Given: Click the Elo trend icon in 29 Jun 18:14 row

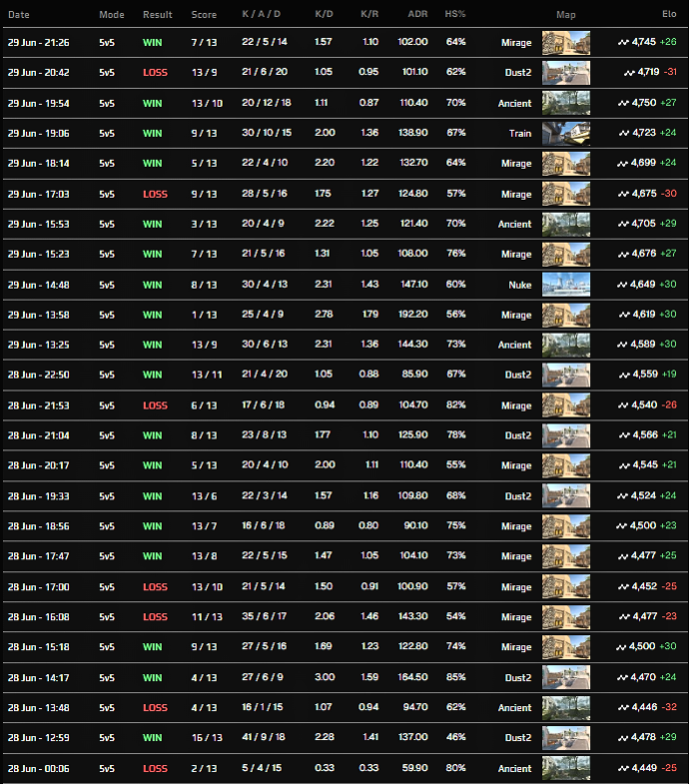Looking at the screenshot, I should coord(622,164).
